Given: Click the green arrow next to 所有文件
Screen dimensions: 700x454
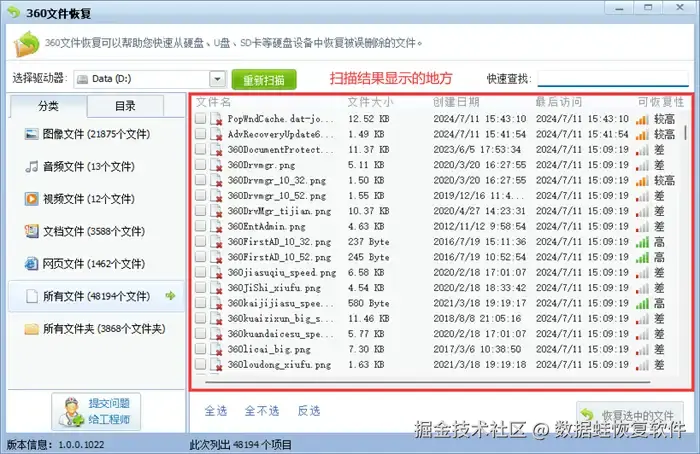Looking at the screenshot, I should pyautogui.click(x=170, y=296).
